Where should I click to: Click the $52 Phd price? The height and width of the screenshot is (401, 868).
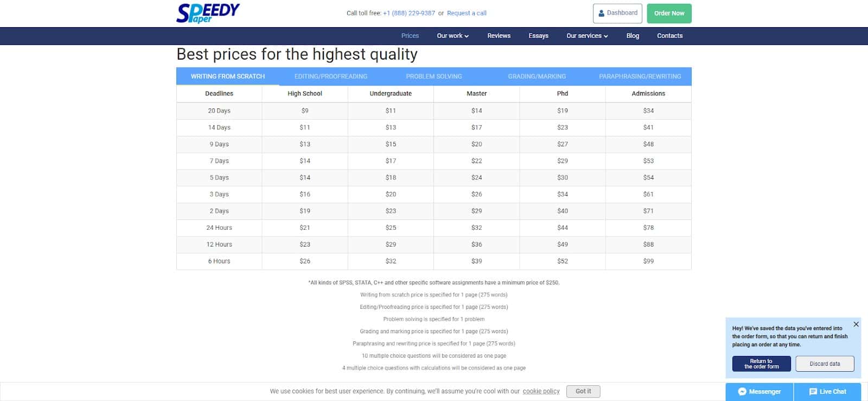(x=563, y=261)
